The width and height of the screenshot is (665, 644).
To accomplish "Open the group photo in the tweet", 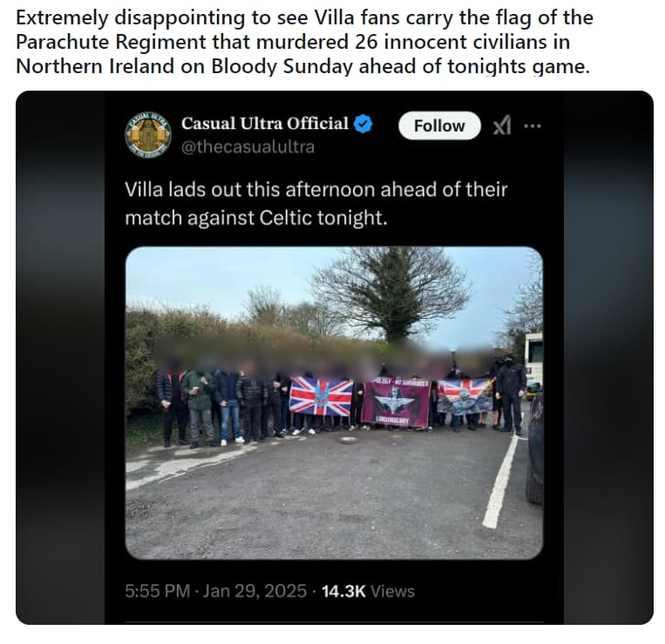I will pos(334,403).
